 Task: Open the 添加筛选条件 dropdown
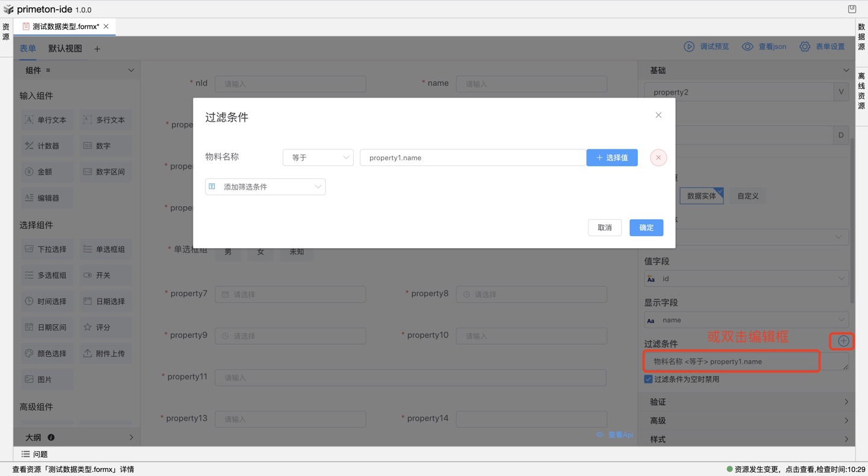click(265, 187)
